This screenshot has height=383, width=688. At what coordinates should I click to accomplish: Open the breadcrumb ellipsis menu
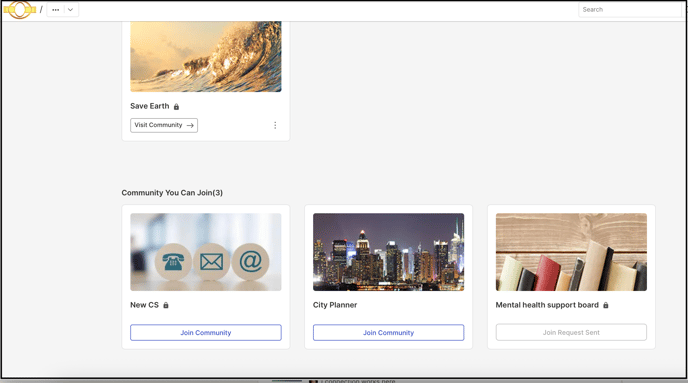pyautogui.click(x=55, y=10)
